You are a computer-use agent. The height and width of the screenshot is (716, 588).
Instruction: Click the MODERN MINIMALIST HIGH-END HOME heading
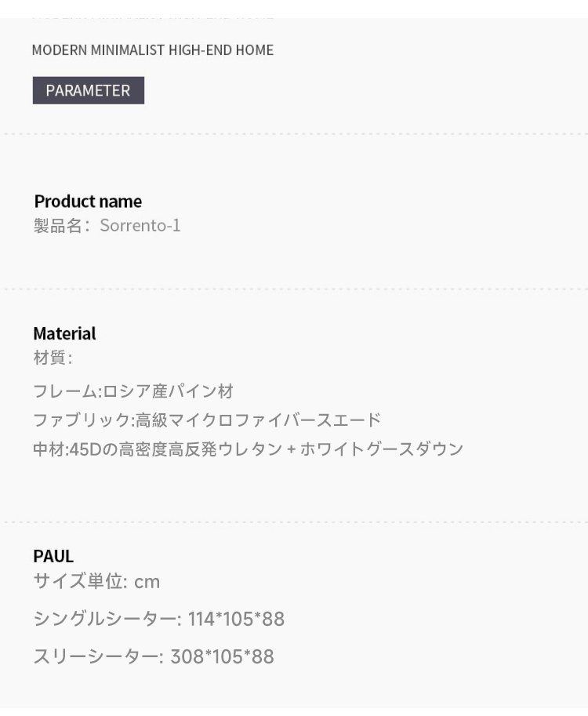point(152,49)
